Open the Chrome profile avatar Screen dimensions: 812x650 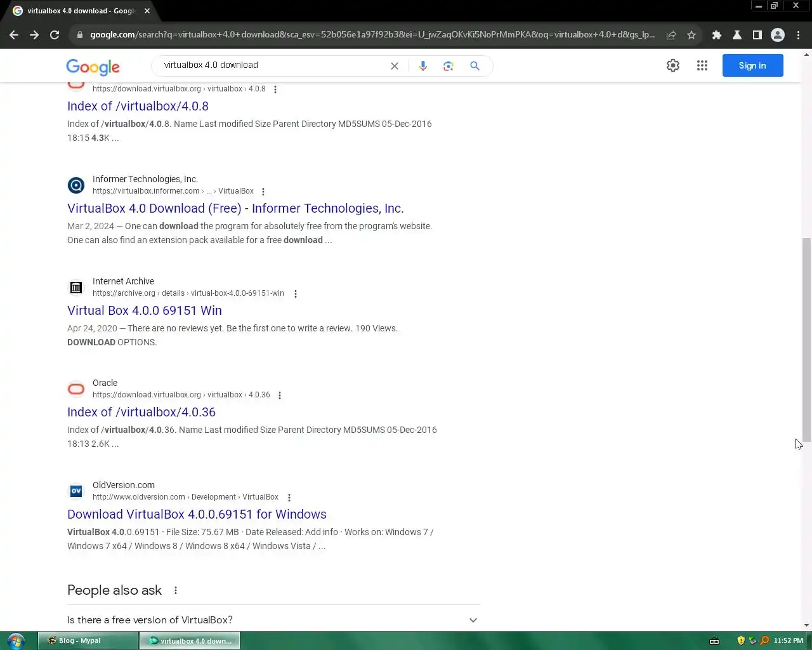[778, 35]
